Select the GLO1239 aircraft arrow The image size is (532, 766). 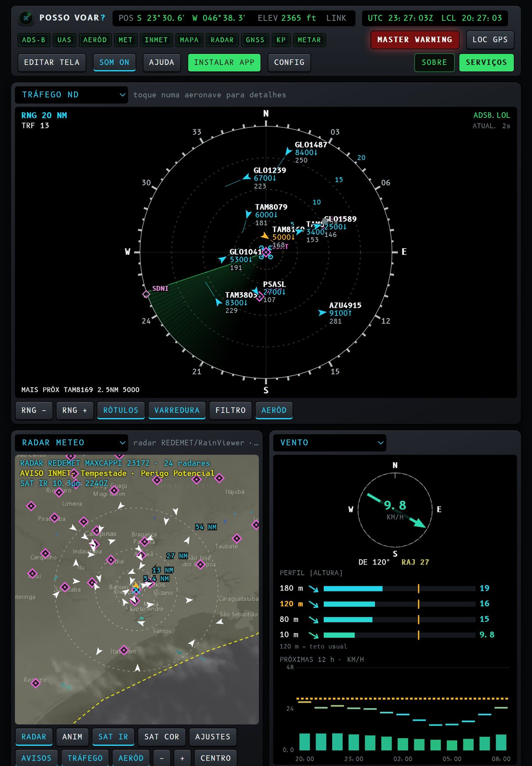pos(247,177)
